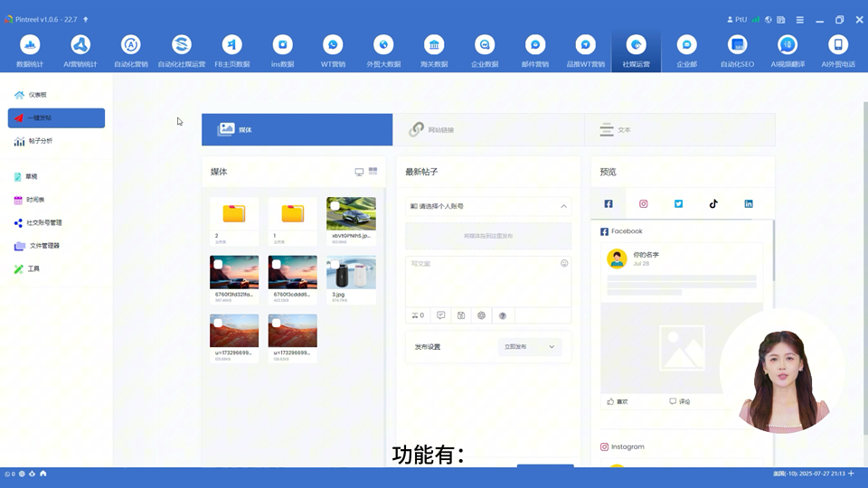The height and width of the screenshot is (488, 868).
Task: Open the 邮件营销 module
Action: (534, 51)
